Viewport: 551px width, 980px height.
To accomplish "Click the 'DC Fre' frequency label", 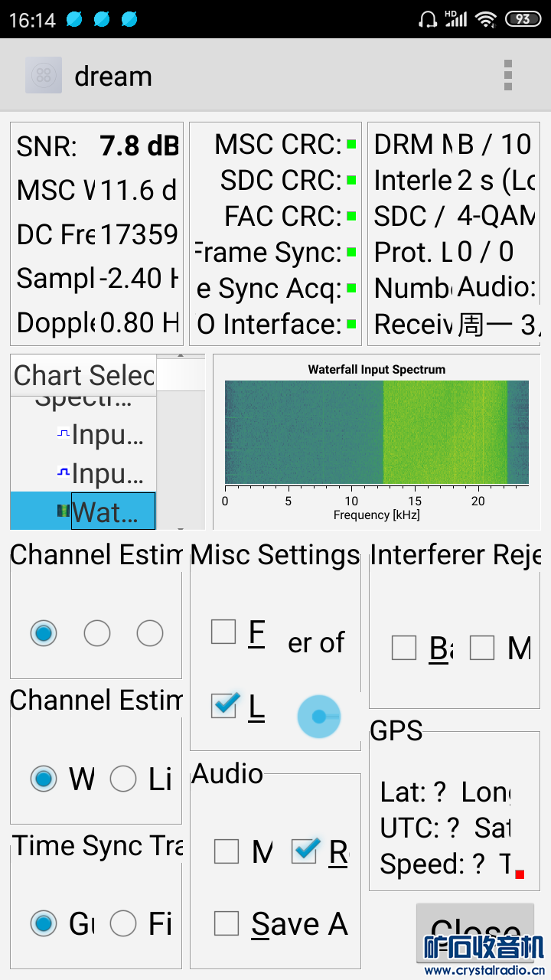I will (55, 234).
